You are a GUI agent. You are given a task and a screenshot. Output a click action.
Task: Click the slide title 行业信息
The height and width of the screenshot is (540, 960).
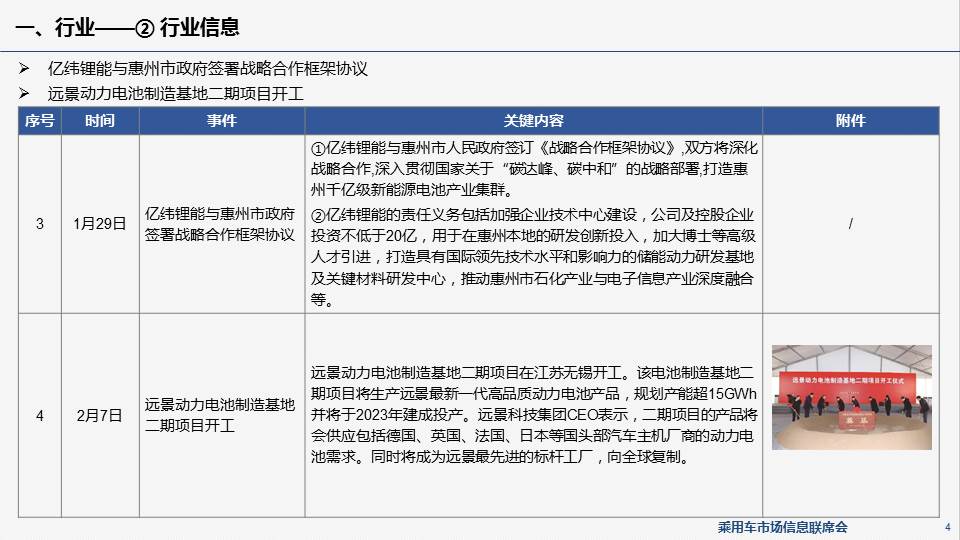200,27
